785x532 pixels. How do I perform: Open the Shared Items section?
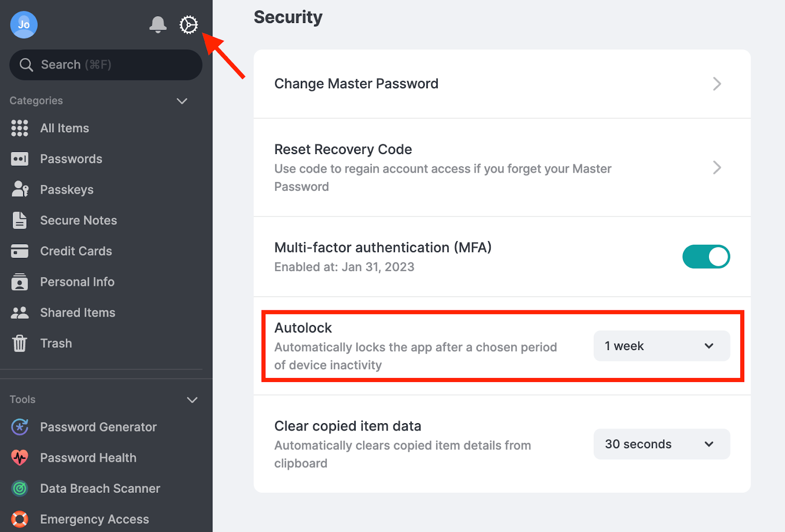click(78, 312)
